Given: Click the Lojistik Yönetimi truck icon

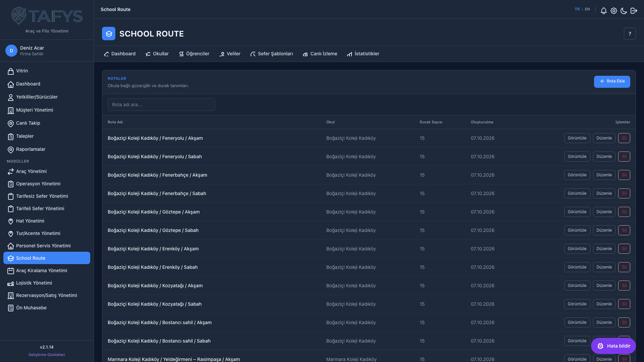Looking at the screenshot, I should pos(11,283).
